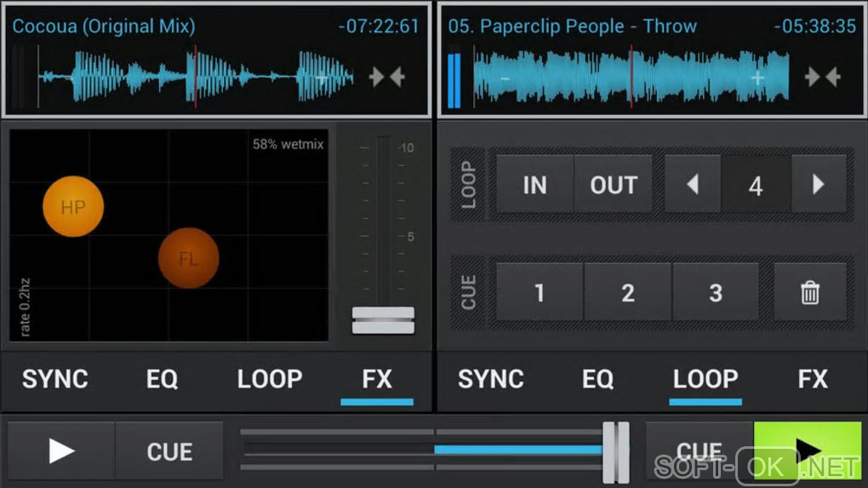This screenshot has height=488, width=868.
Task: Switch right deck to FX tab
Action: pos(813,380)
